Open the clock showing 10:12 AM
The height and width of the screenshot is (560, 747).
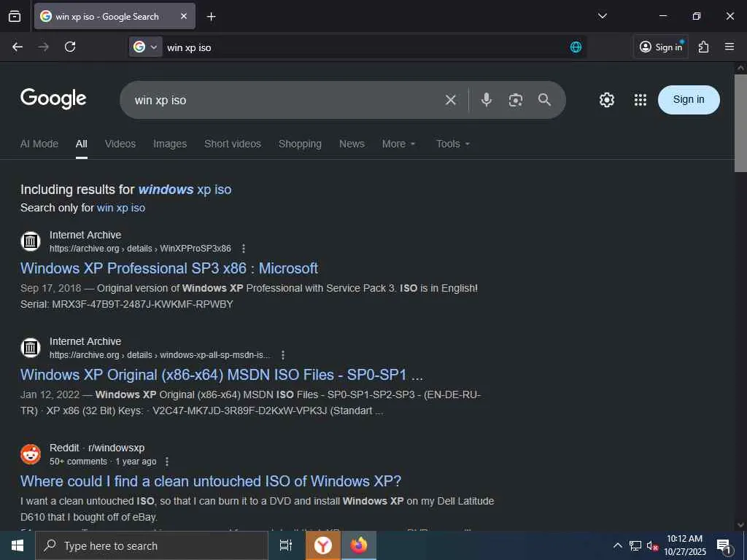point(685,545)
